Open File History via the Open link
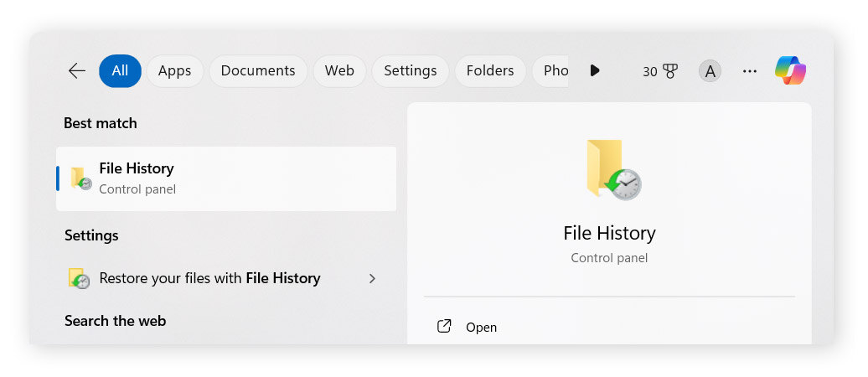868x377 pixels. pos(481,328)
